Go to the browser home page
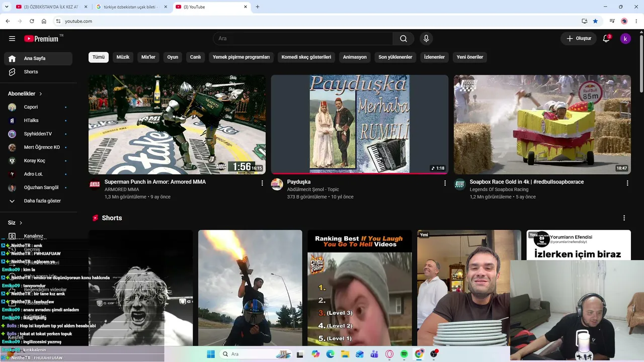Image resolution: width=644 pixels, height=362 pixels. tap(44, 21)
